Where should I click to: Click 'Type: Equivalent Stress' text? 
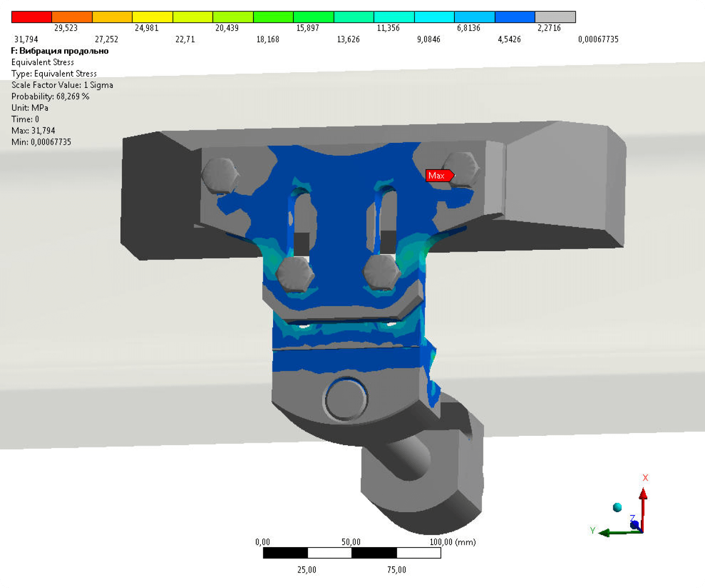pos(54,73)
